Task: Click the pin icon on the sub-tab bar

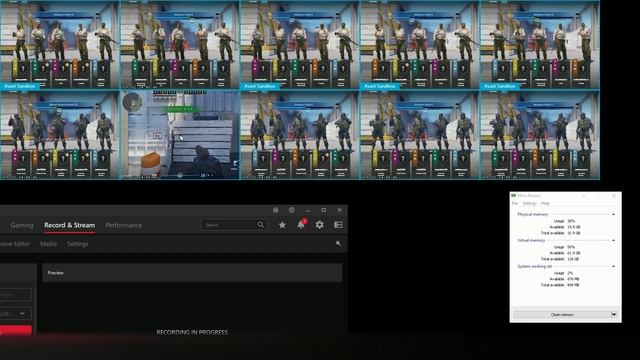Action: click(x=338, y=244)
